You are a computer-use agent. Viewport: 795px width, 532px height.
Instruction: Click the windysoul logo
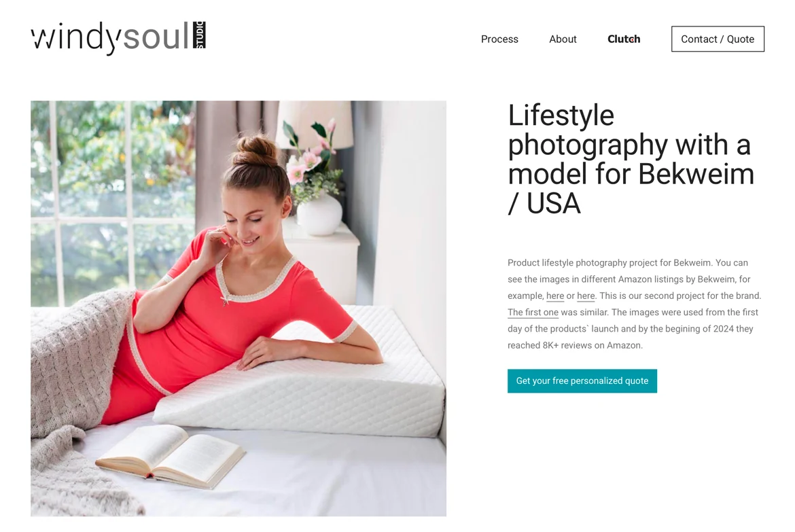pos(118,37)
